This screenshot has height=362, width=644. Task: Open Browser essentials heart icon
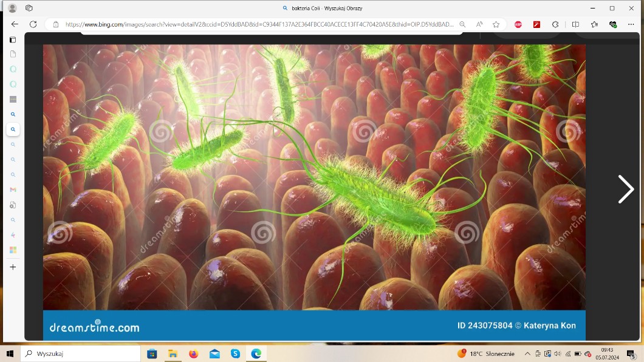(612, 24)
